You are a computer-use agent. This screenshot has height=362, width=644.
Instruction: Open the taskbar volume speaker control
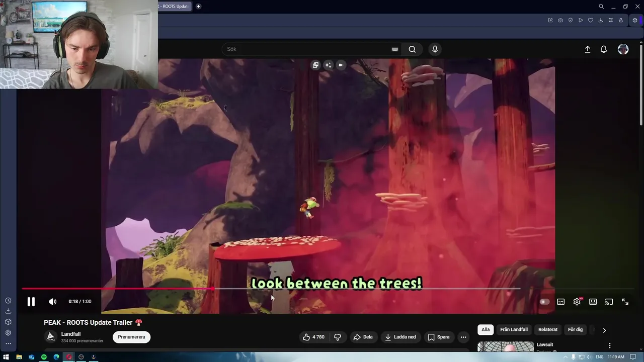pos(588,357)
